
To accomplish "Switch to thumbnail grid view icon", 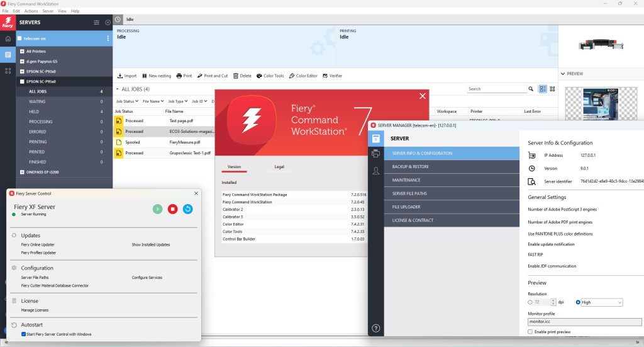I will point(552,89).
